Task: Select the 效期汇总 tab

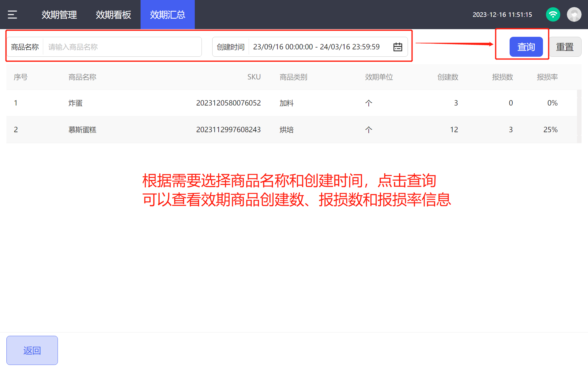Action: [168, 14]
